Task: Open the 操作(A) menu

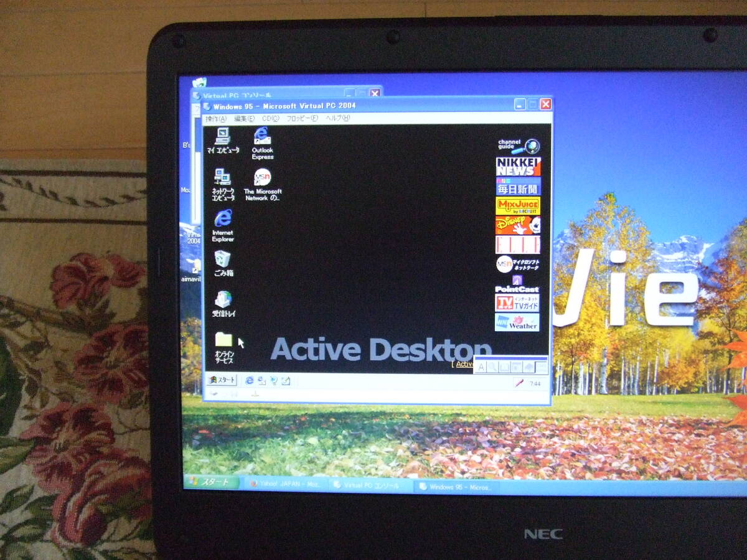Action: (216, 118)
